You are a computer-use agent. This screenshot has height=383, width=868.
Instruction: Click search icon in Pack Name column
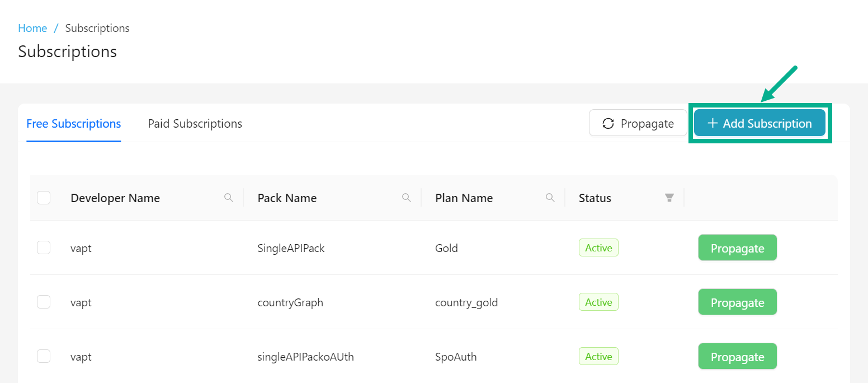pos(407,198)
